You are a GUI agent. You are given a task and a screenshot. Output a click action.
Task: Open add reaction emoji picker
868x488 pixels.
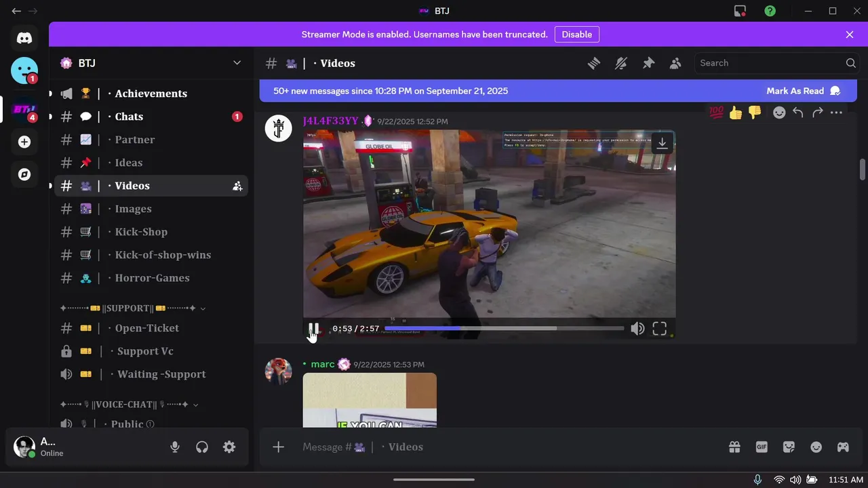[x=779, y=113]
